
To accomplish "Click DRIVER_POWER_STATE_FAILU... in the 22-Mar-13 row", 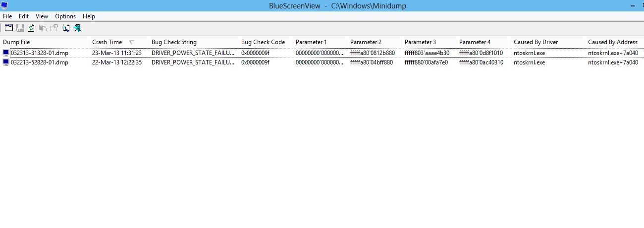I will point(193,62).
